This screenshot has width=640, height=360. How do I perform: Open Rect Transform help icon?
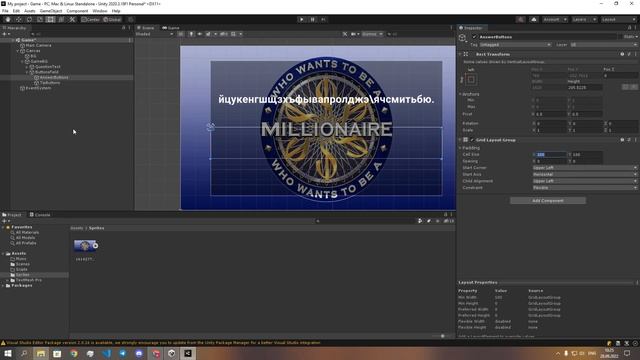tap(622, 54)
